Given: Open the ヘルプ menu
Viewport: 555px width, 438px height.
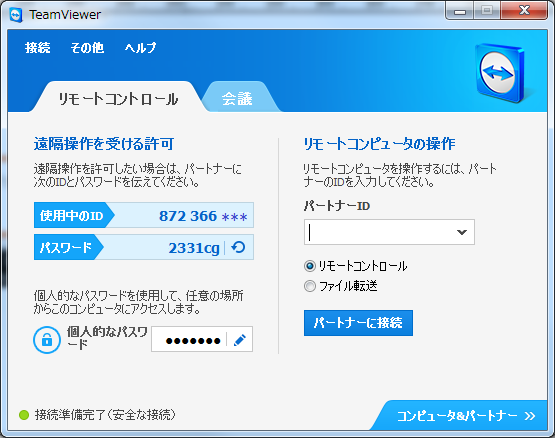Looking at the screenshot, I should [141, 47].
